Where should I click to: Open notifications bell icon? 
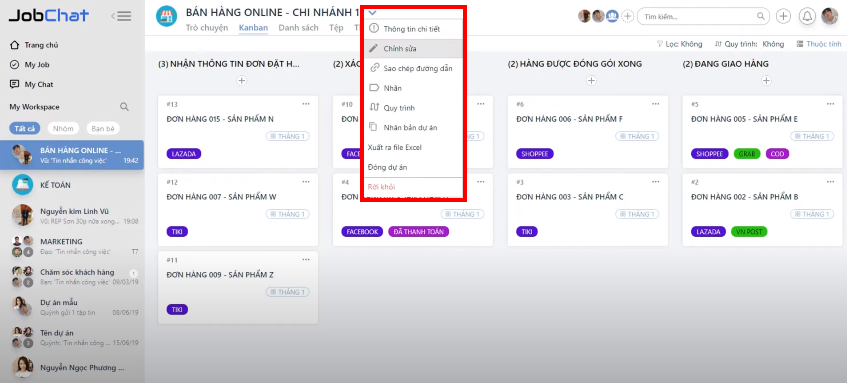[807, 16]
